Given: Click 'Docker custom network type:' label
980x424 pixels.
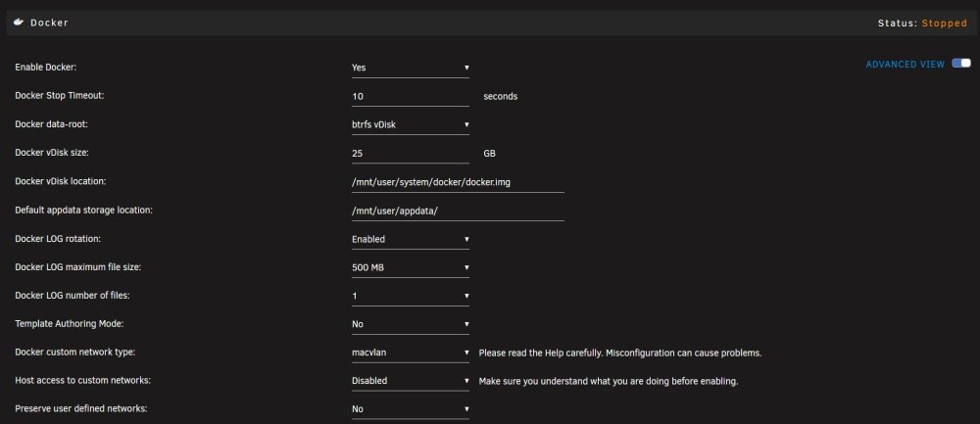Looking at the screenshot, I should point(75,353).
